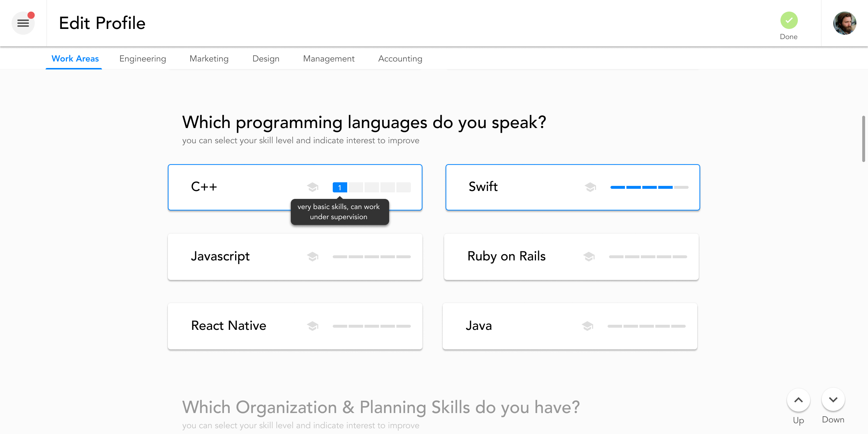Click the page vertical scrollbar

click(x=863, y=139)
